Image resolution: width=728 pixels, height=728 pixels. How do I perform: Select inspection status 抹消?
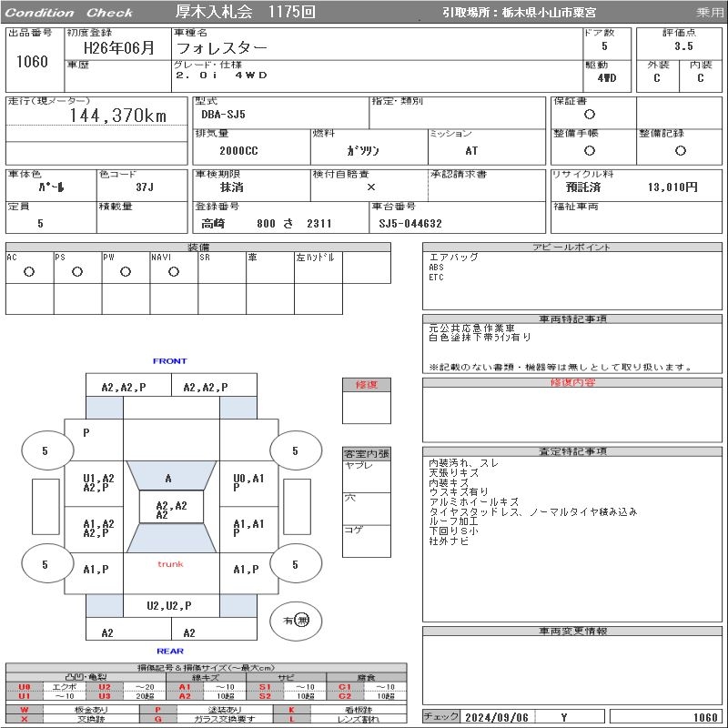point(232,187)
